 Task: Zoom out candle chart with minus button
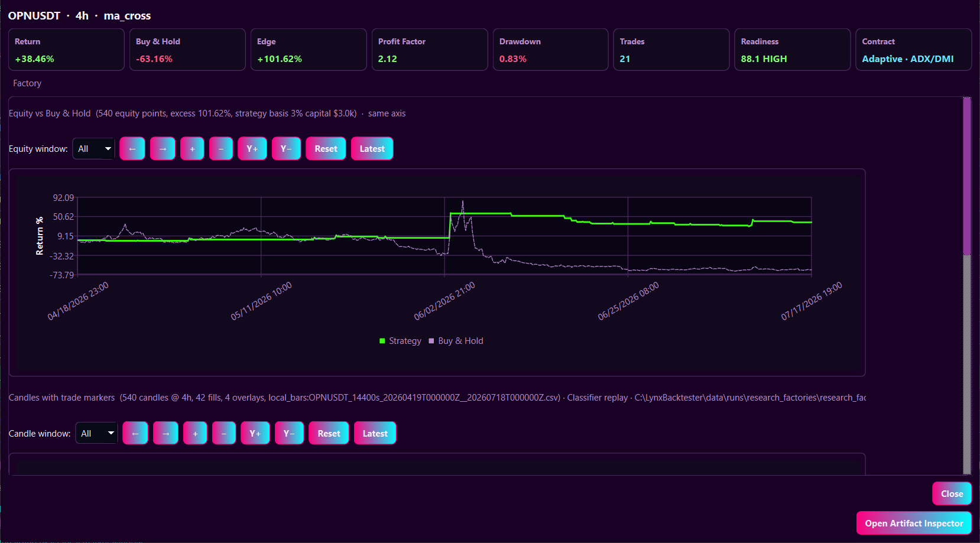pos(224,434)
